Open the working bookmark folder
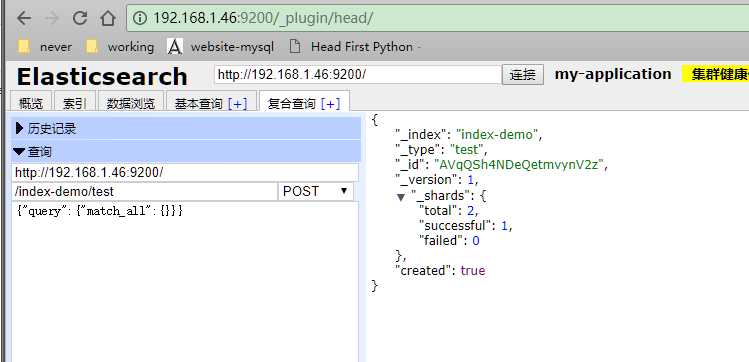This screenshot has height=362, width=749. pos(120,47)
